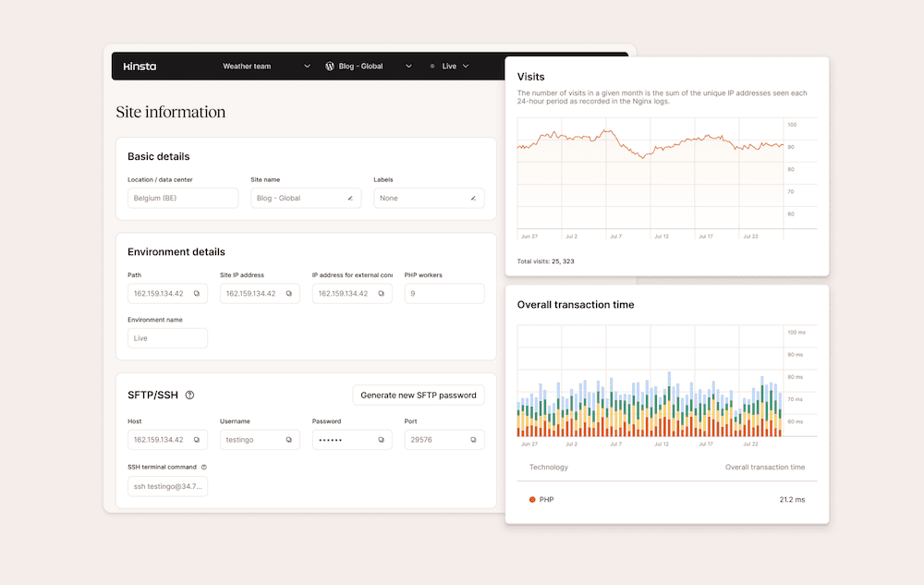The image size is (924, 585).
Task: Click the Total visits 25,323 link
Action: 546,260
